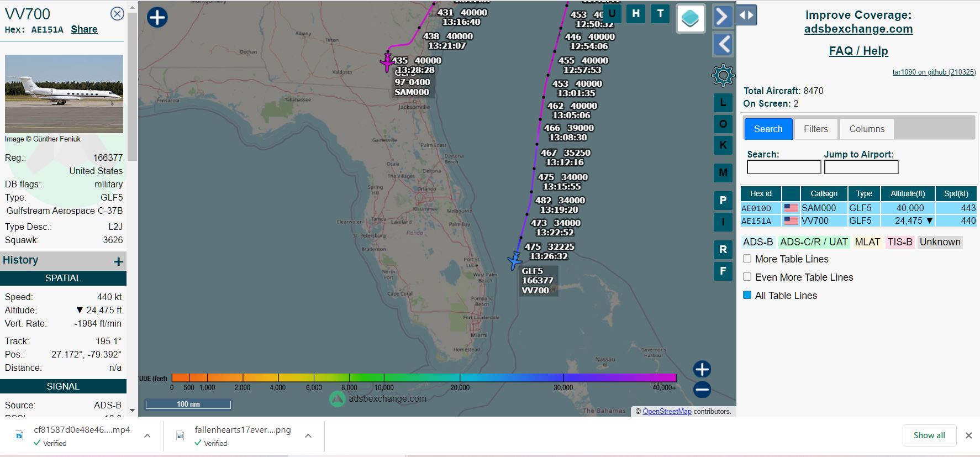Focus the Jump to Airport field
Screen dimensions: 980x457
coord(861,167)
